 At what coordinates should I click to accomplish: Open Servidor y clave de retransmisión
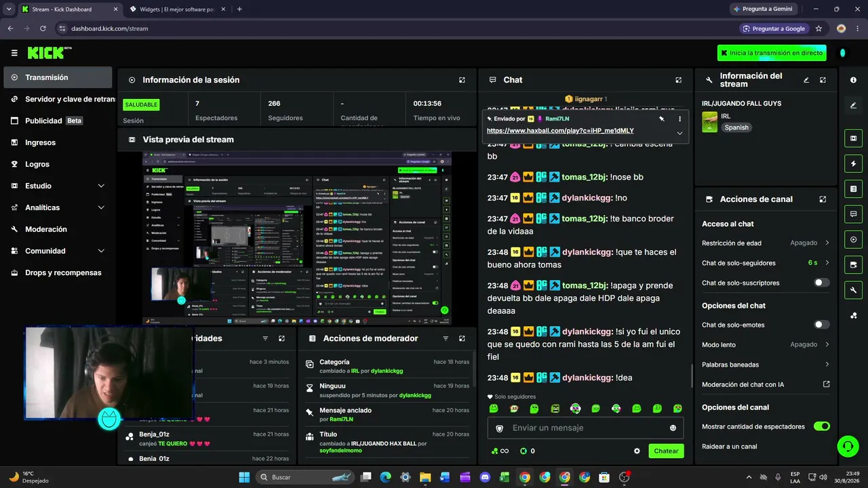[58, 99]
